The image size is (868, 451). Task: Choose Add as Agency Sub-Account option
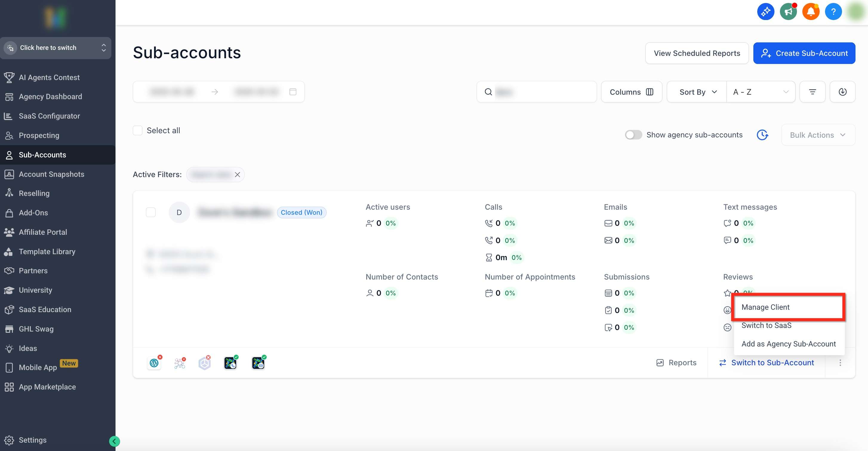[x=789, y=343]
